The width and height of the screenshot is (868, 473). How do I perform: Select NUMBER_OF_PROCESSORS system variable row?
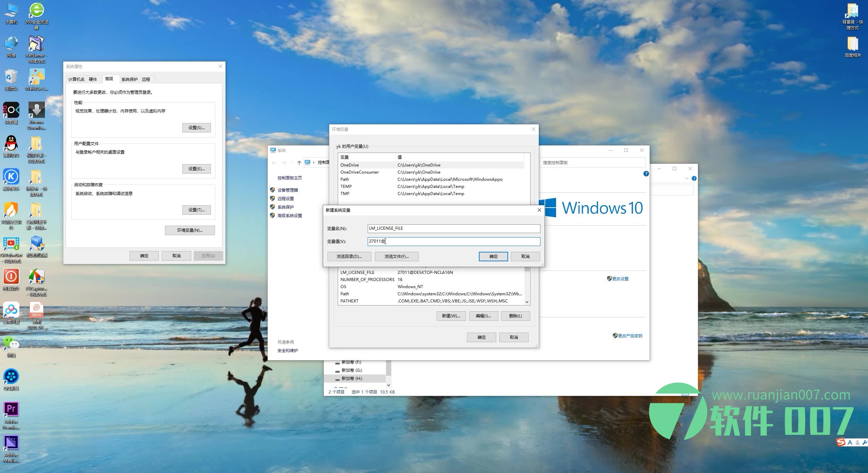431,280
